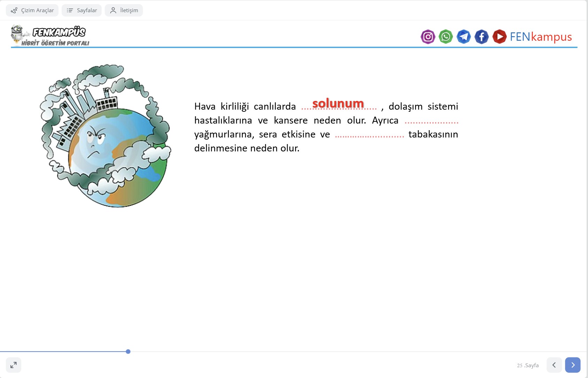Go to the next page arrow
Image resolution: width=588 pixels, height=378 pixels.
[573, 365]
